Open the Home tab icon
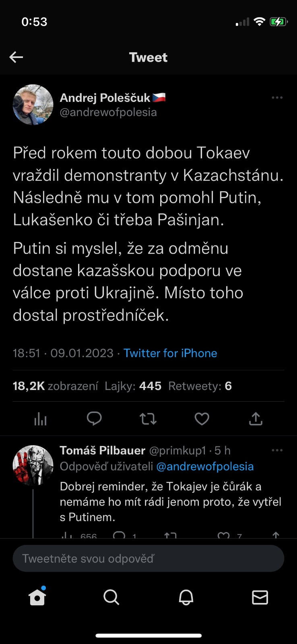This screenshot has width=297, height=644. coord(37,597)
